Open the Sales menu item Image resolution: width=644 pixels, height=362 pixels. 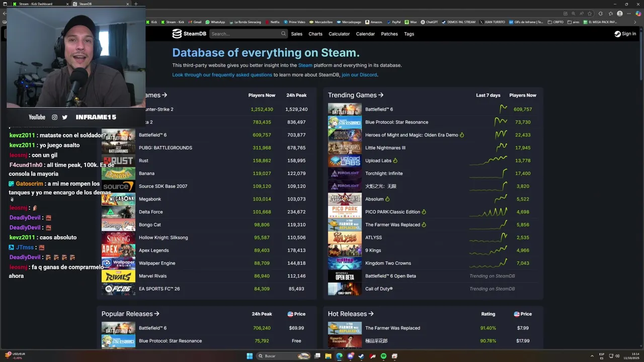297,34
